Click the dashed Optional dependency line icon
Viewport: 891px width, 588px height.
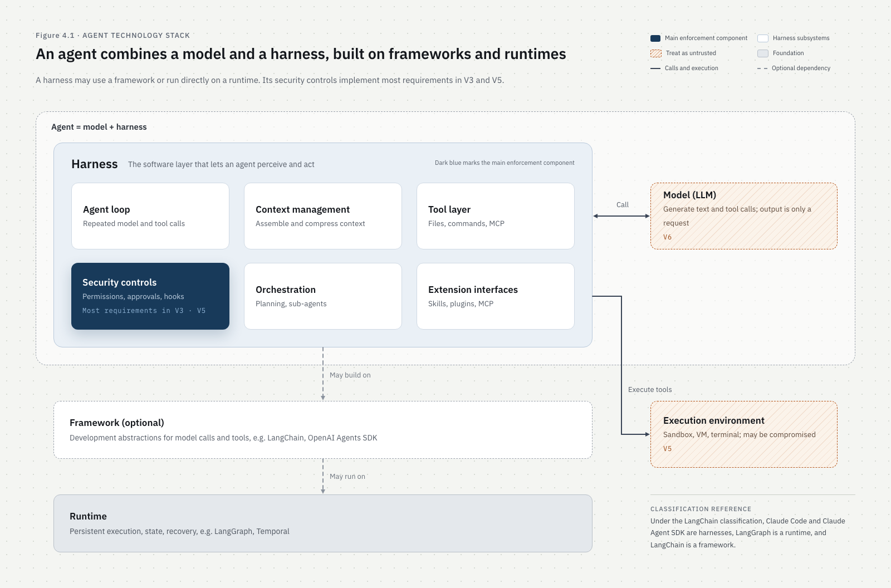click(762, 68)
